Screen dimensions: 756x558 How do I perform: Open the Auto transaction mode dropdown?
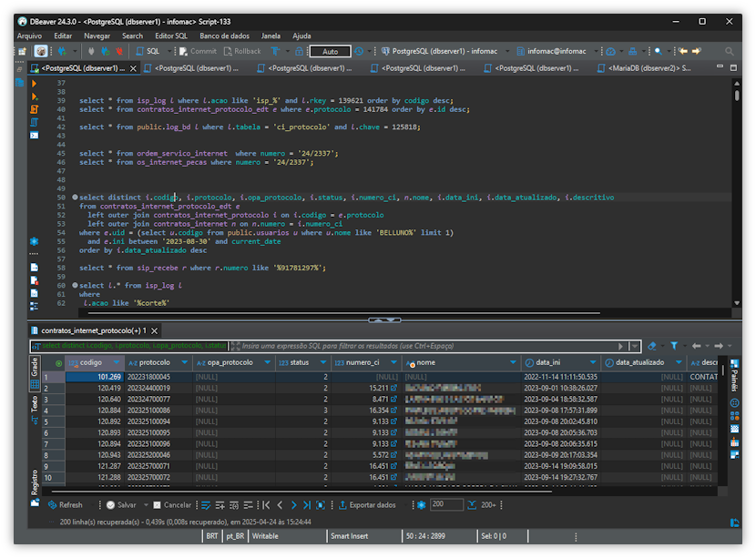click(330, 52)
